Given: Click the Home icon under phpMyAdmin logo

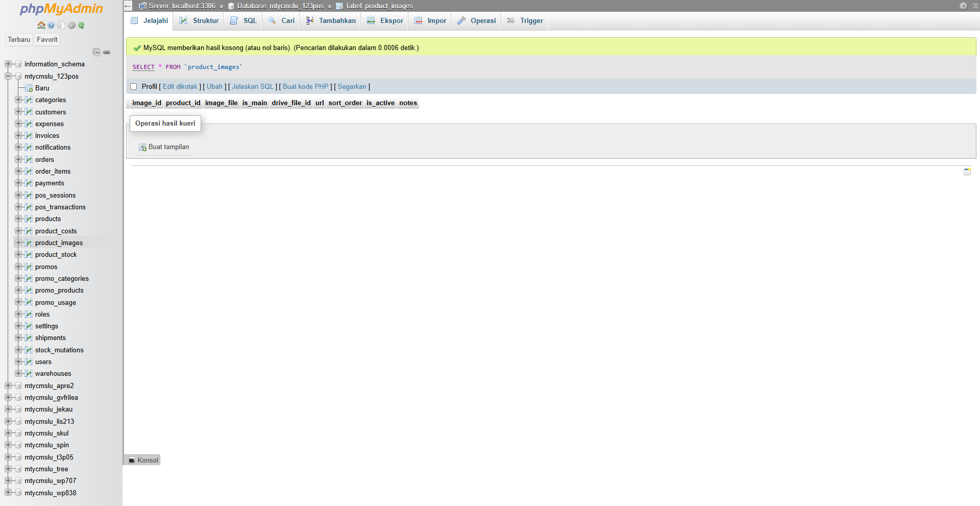Looking at the screenshot, I should (41, 25).
